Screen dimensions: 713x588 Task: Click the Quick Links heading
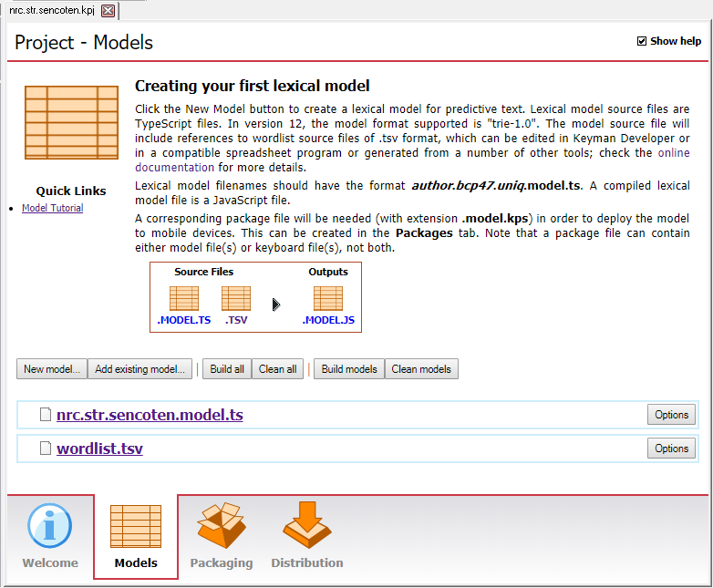pos(71,191)
